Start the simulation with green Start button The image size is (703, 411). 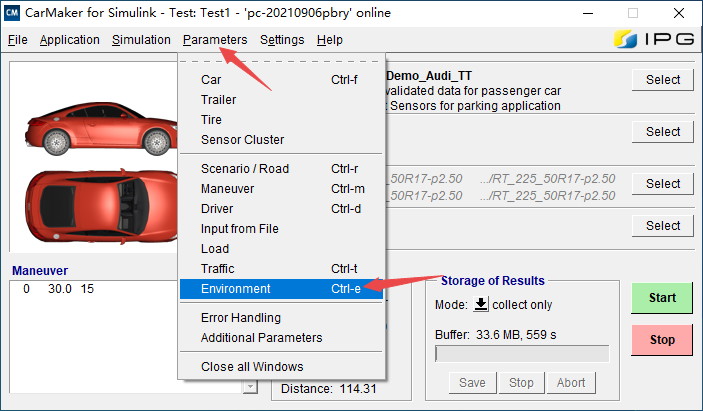click(x=662, y=298)
